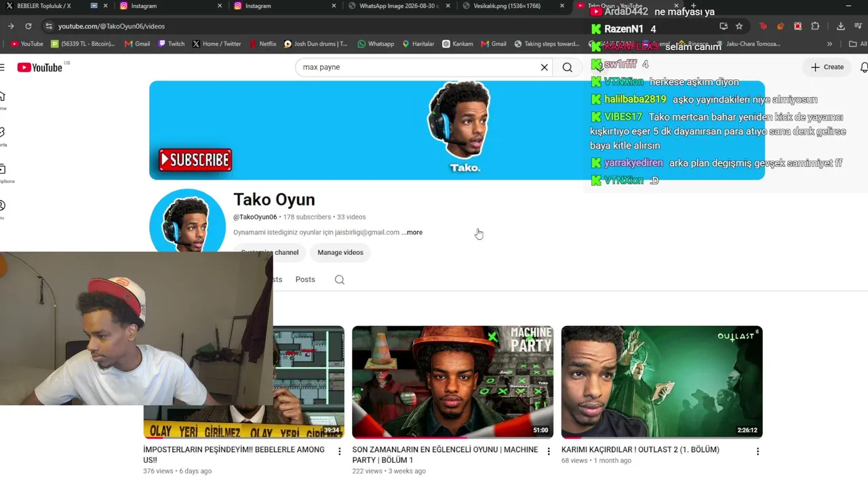868x488 pixels.
Task: Show browser Downloads
Action: coord(841,26)
